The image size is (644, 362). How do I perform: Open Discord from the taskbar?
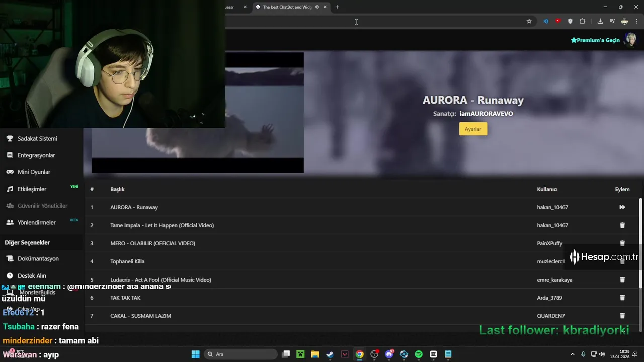tap(389, 354)
